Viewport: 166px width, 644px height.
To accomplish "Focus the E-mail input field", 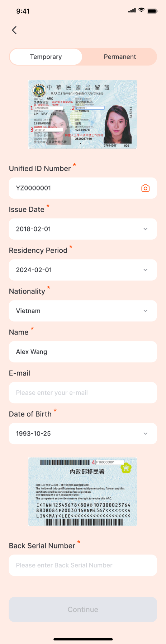I will [83, 393].
